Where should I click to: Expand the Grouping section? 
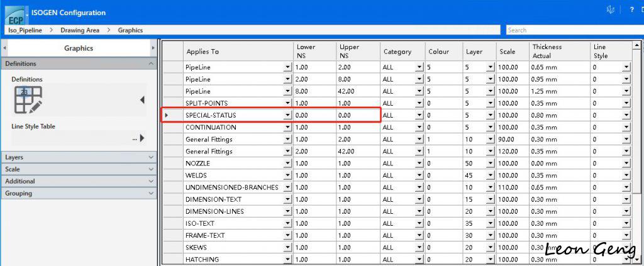click(151, 193)
